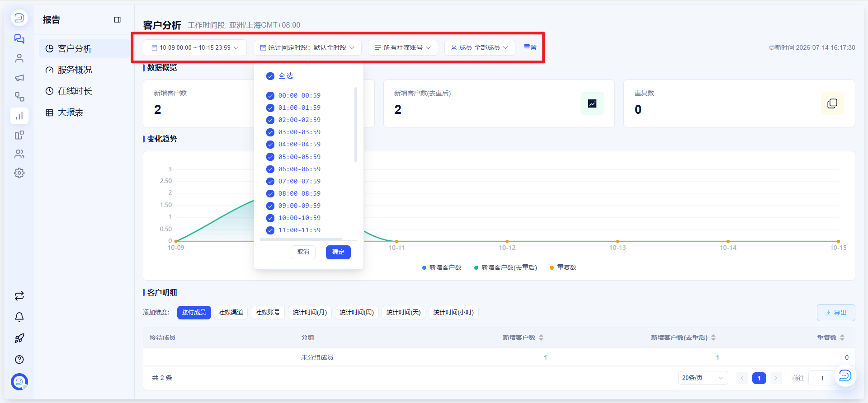Image resolution: width=868 pixels, height=403 pixels.
Task: Toggle 重复数 legend orange dot
Action: point(552,268)
